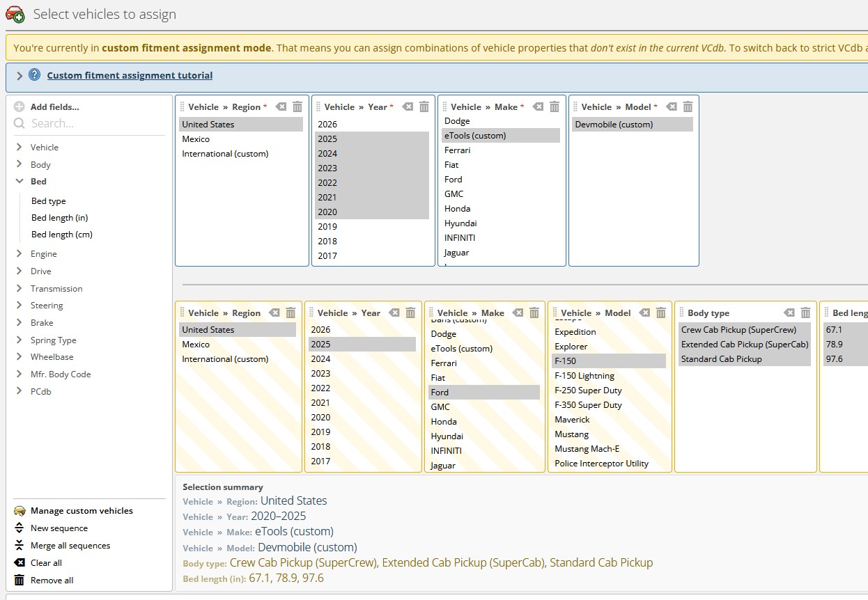868x600 pixels.
Task: Collapse the Bed field category
Action: coord(20,181)
